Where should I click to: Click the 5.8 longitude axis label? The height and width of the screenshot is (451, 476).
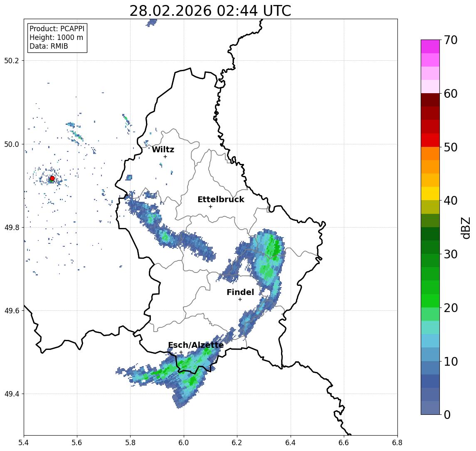(x=130, y=443)
